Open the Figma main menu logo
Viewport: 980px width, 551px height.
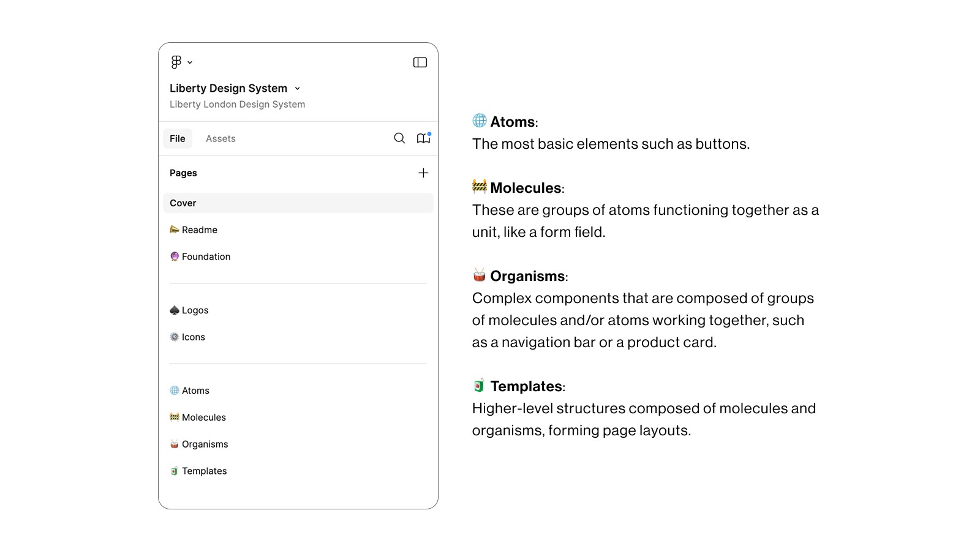(176, 62)
